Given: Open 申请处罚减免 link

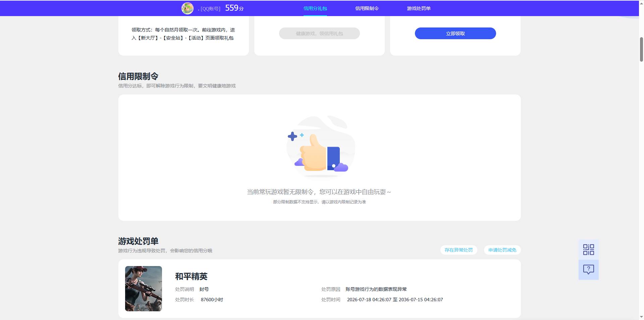Looking at the screenshot, I should click(x=502, y=250).
